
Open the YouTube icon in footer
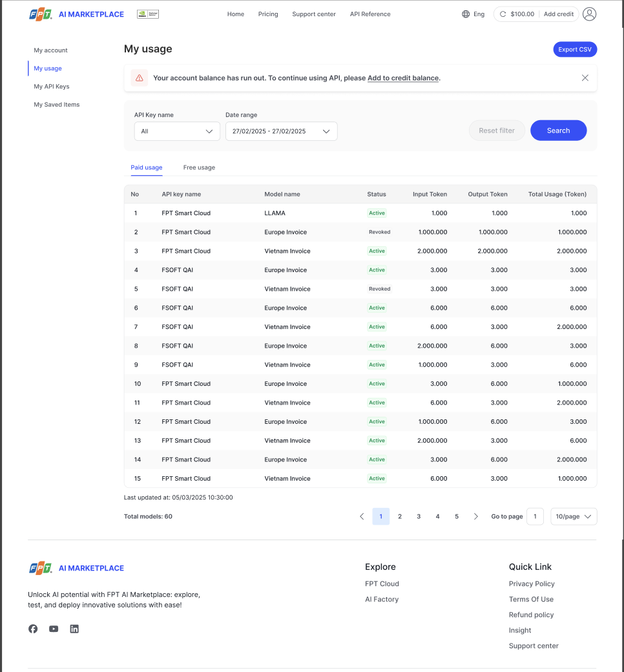(x=54, y=629)
